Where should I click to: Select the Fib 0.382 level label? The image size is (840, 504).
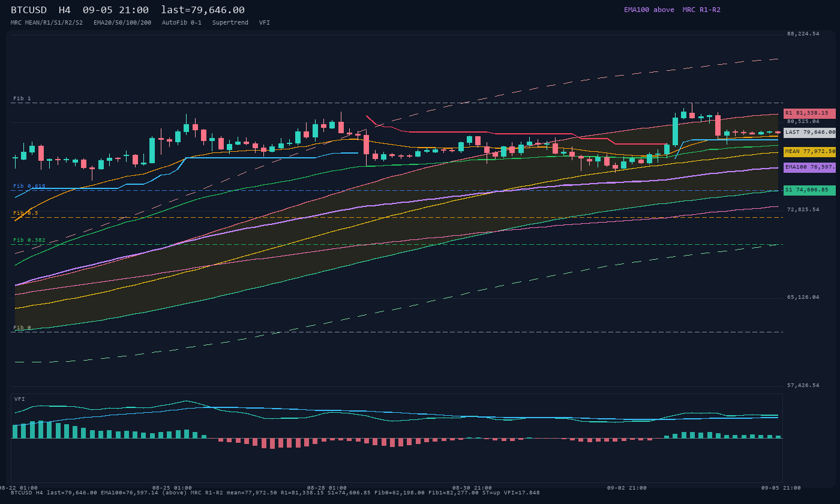tap(29, 240)
